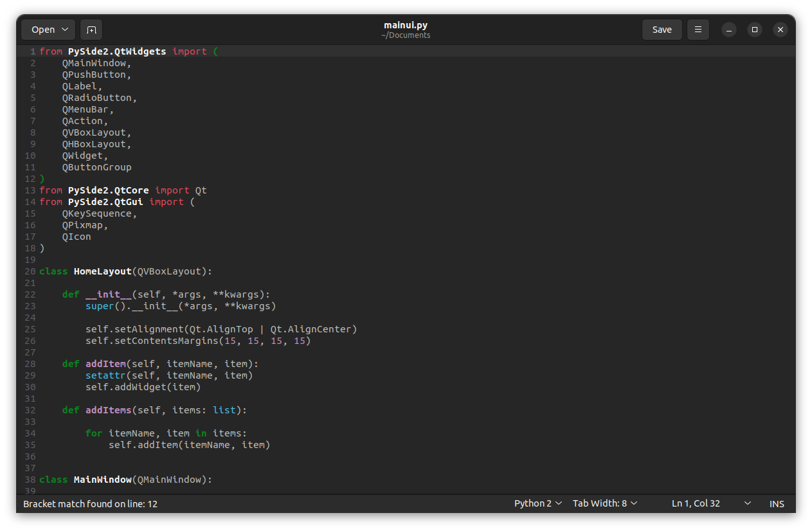This screenshot has height=531, width=812.
Task: Toggle the INS insert mode indicator
Action: (x=777, y=503)
